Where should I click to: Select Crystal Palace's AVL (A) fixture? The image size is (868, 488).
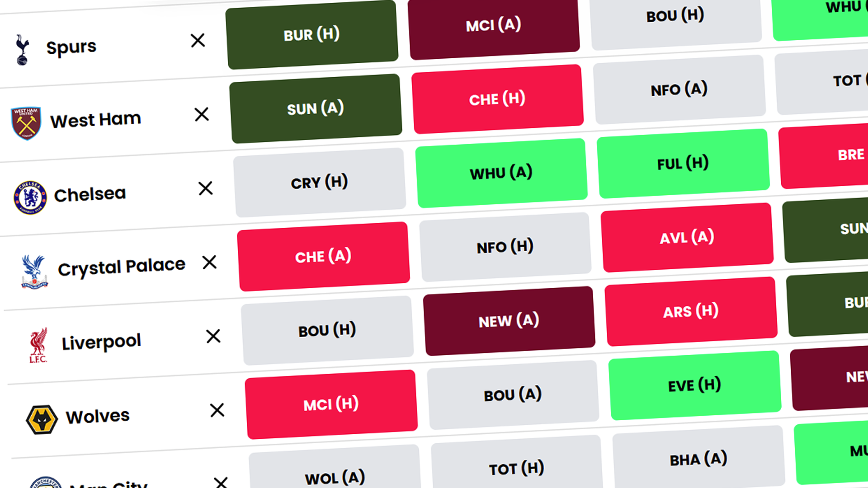(686, 237)
